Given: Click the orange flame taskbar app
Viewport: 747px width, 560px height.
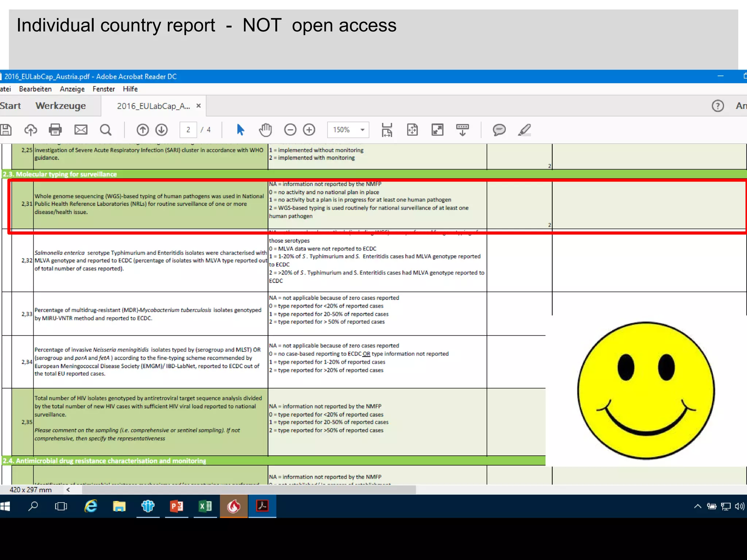Looking at the screenshot, I should tap(234, 506).
